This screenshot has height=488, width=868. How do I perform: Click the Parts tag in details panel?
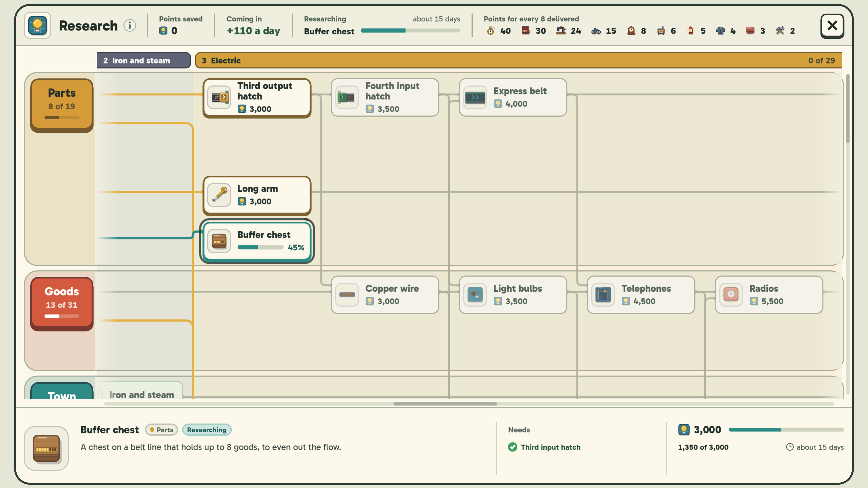coord(161,430)
